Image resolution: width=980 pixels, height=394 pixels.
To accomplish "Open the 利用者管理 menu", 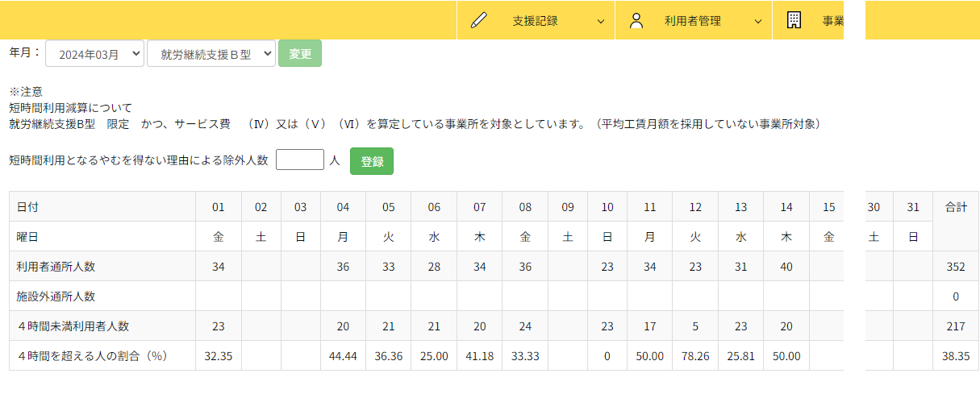I will pos(692,21).
